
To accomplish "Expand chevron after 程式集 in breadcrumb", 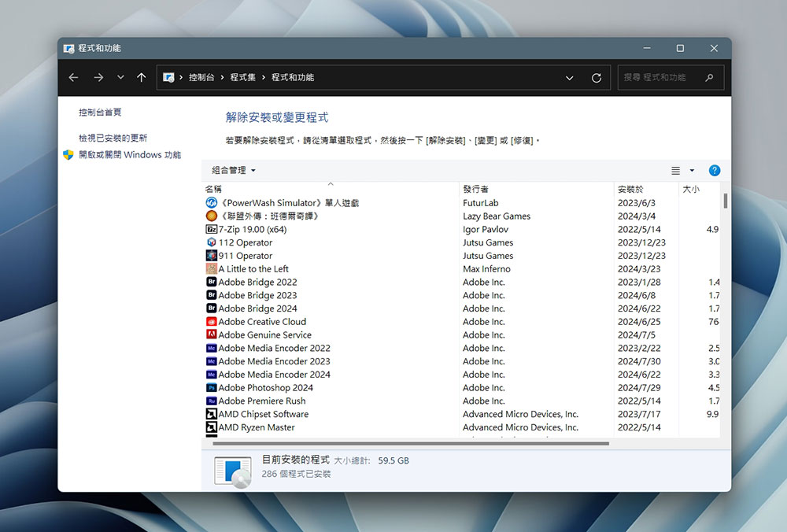I will click(x=263, y=77).
